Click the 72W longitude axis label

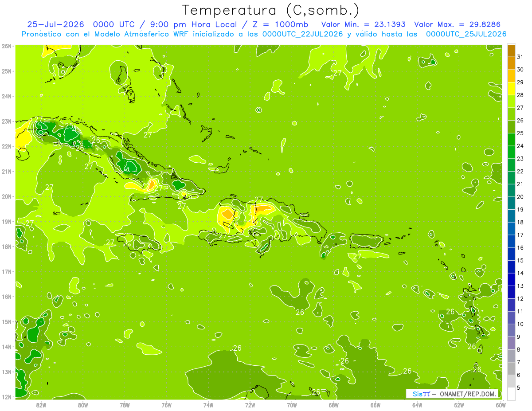[250, 405]
